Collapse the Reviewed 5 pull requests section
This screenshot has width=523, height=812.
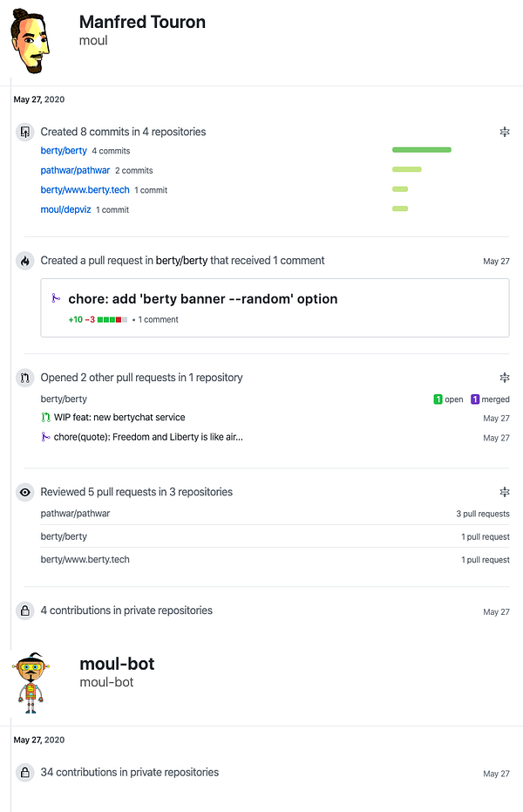[504, 493]
